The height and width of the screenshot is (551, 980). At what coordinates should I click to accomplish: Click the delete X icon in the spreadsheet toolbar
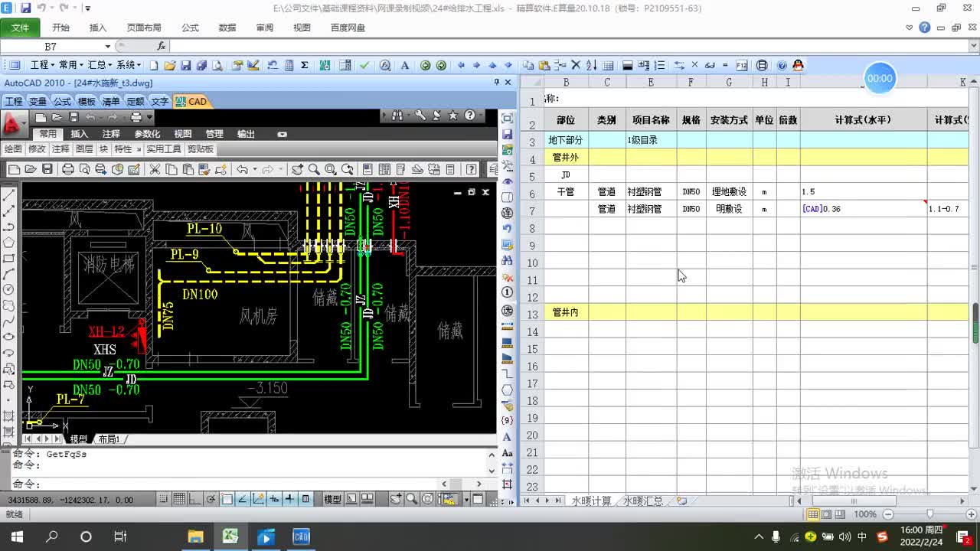point(577,65)
